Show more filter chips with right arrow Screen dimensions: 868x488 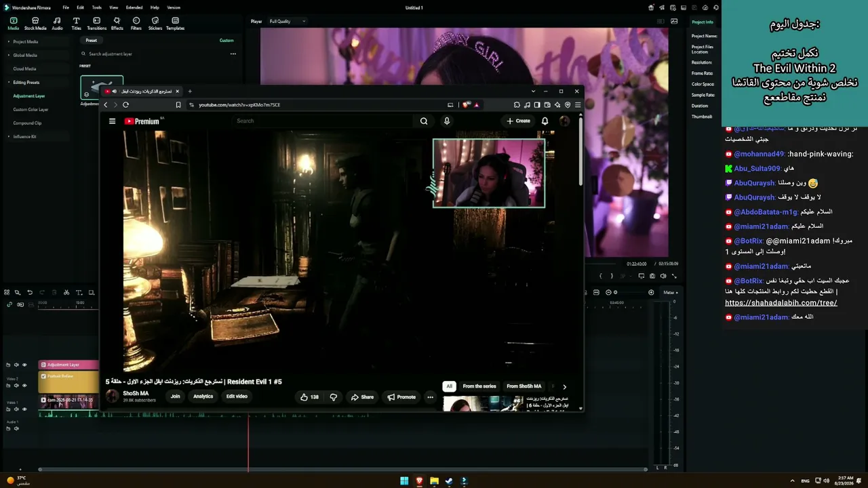pyautogui.click(x=564, y=387)
